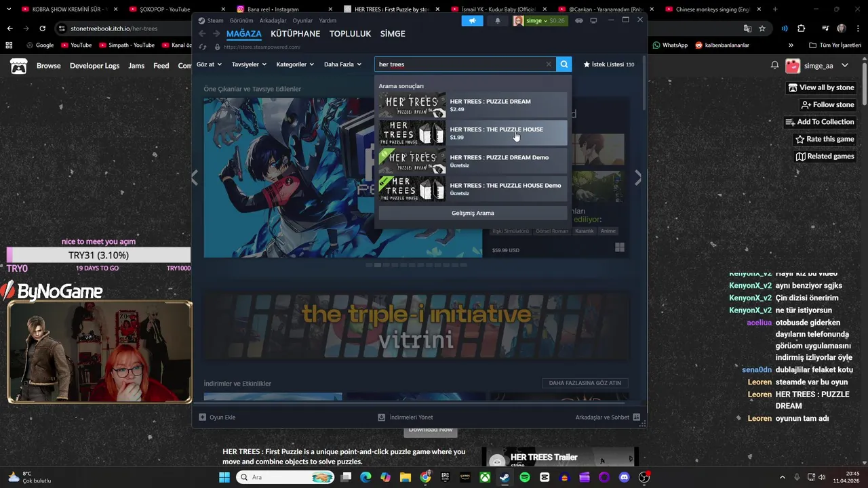
Task: Click Gelişmiş Arama button
Action: [473, 213]
